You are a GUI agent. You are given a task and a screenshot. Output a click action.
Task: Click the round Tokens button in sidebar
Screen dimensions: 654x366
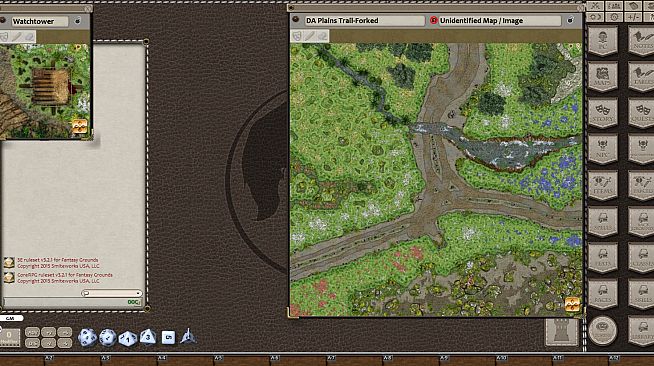603,330
